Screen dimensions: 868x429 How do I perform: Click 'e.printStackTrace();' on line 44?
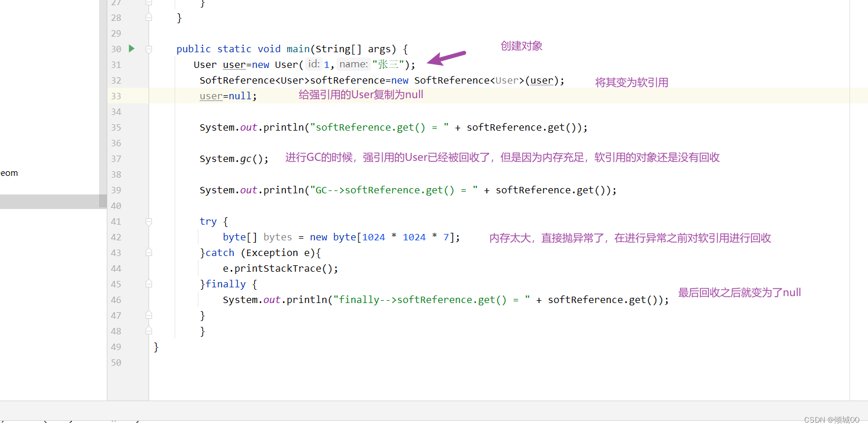(x=281, y=269)
